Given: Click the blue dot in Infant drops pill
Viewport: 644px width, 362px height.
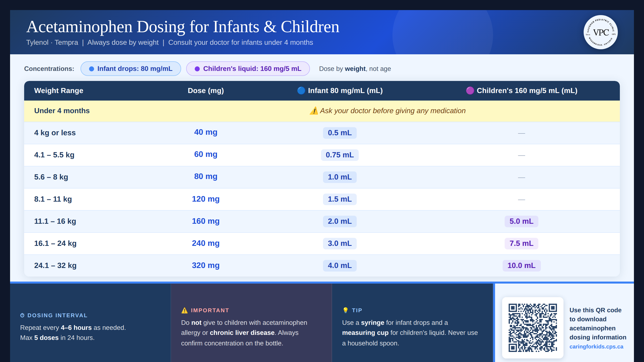Looking at the screenshot, I should point(92,69).
